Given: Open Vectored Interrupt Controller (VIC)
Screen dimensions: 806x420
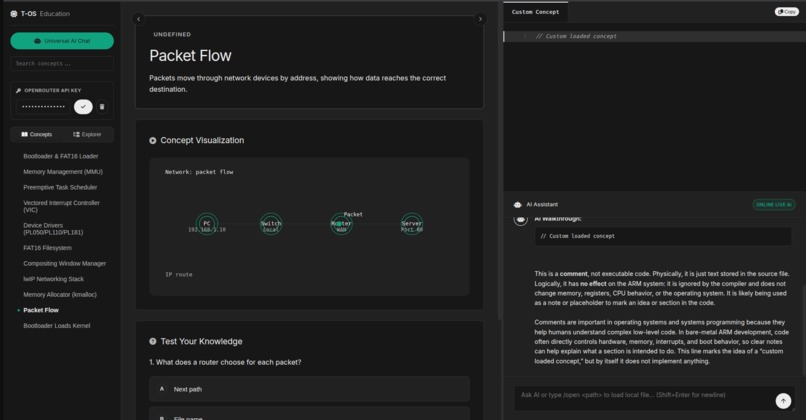Looking at the screenshot, I should pos(61,206).
